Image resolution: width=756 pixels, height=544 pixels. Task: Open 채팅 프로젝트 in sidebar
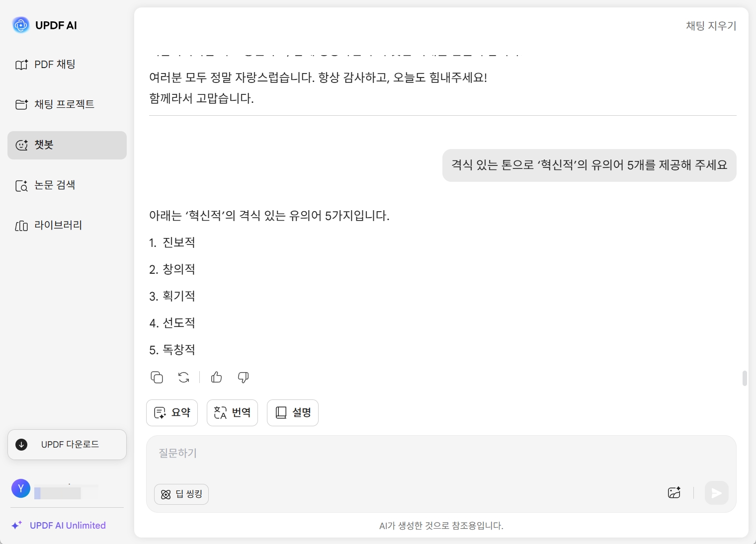pyautogui.click(x=67, y=104)
